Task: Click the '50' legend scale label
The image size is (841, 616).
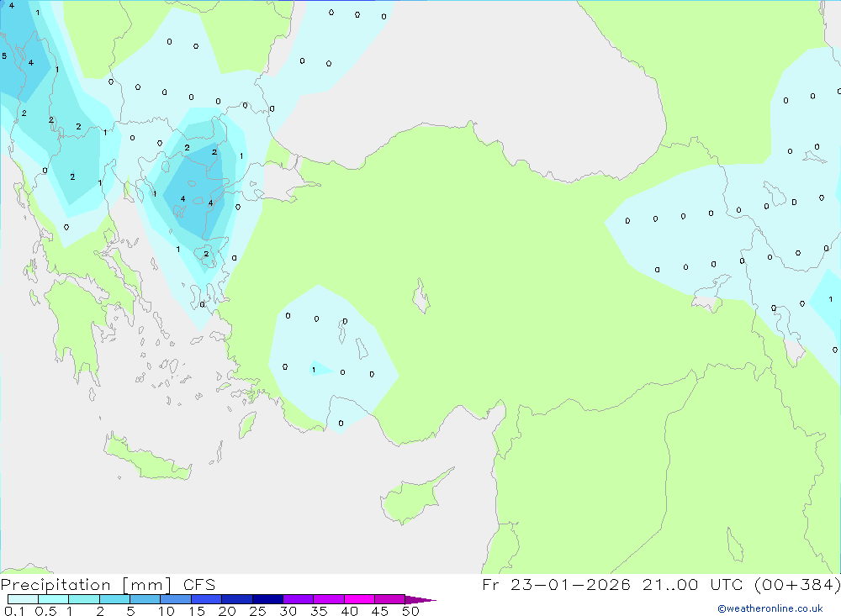Action: click(x=410, y=611)
